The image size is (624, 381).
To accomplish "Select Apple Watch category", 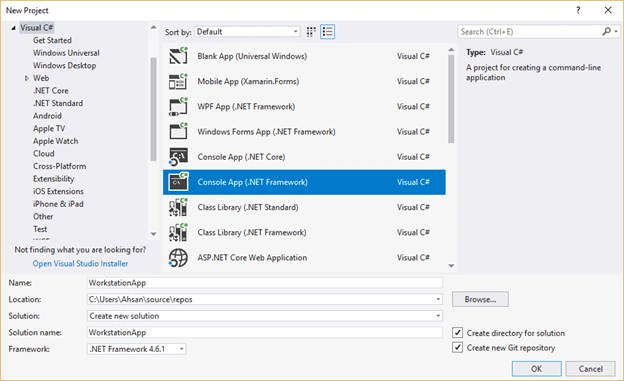I will point(55,141).
